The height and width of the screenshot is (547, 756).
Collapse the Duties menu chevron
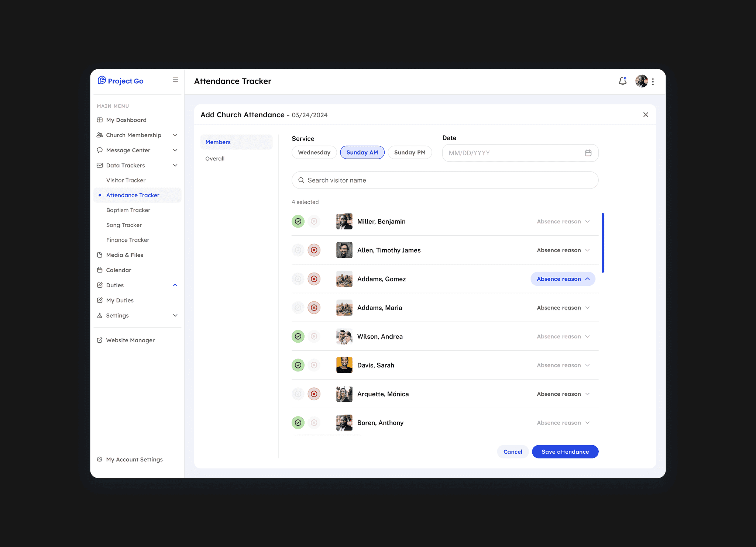pyautogui.click(x=175, y=285)
